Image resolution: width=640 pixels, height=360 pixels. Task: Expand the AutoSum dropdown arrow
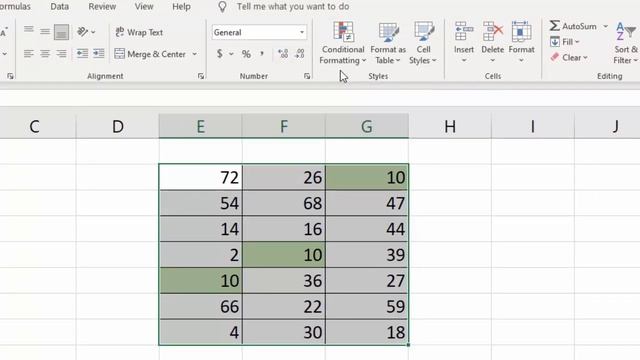(x=606, y=26)
